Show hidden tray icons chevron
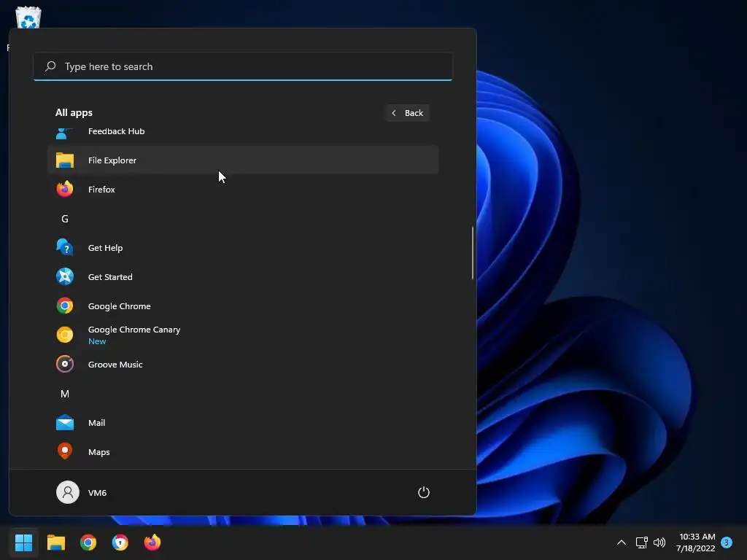Screen dimensions: 747x560 pos(622,542)
